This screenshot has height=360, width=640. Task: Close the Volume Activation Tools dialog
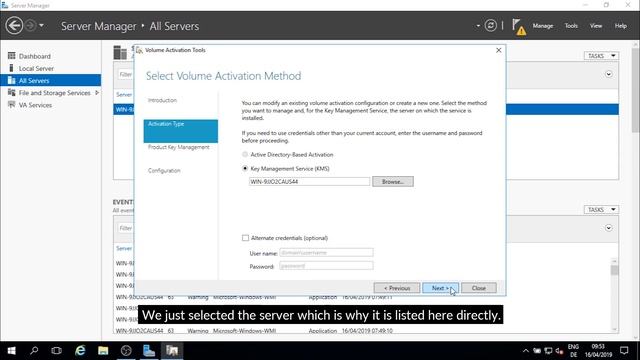(x=498, y=50)
